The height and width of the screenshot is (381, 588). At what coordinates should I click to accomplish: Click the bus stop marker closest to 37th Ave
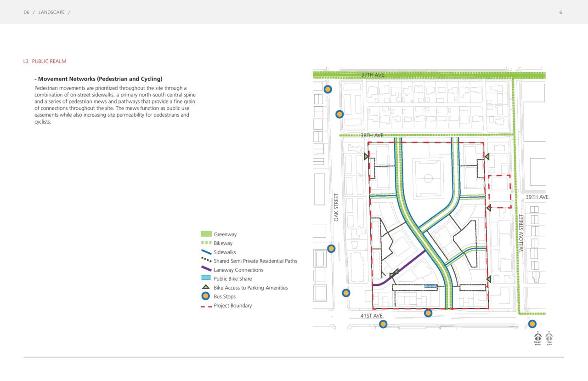328,89
